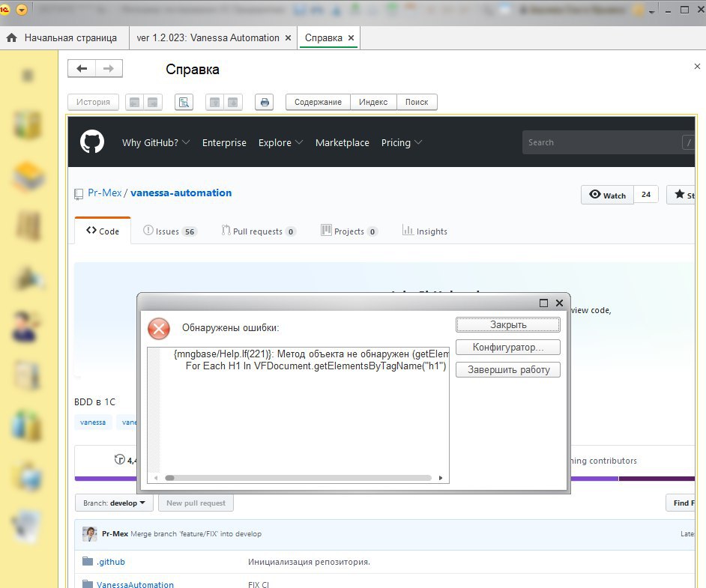The width and height of the screenshot is (706, 588).
Task: Open the Pull requests tab
Action: 259,231
